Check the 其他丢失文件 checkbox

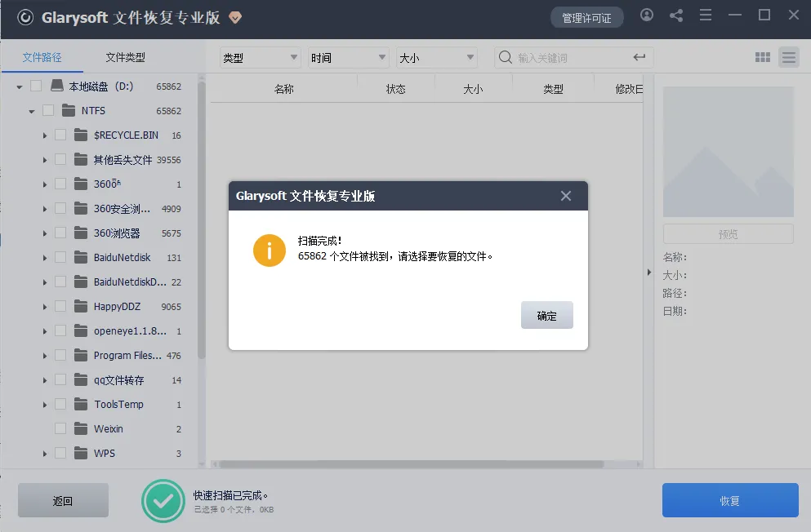pos(60,159)
